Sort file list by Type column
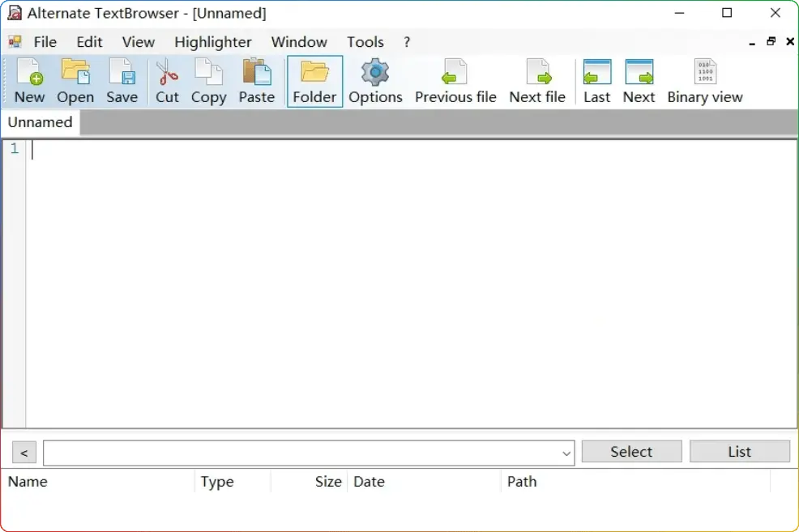This screenshot has height=532, width=799. click(x=233, y=482)
